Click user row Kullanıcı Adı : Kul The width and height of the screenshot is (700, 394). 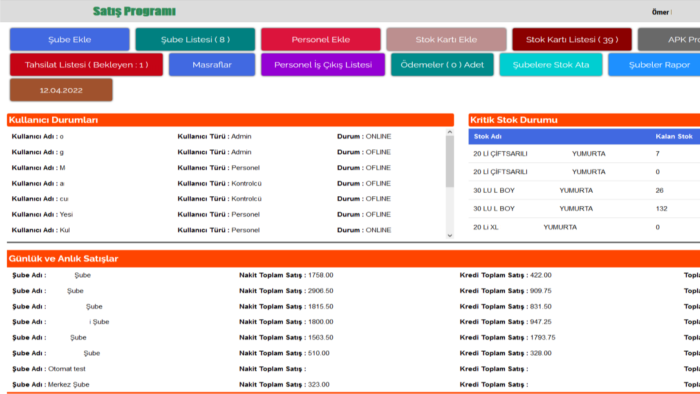226,230
